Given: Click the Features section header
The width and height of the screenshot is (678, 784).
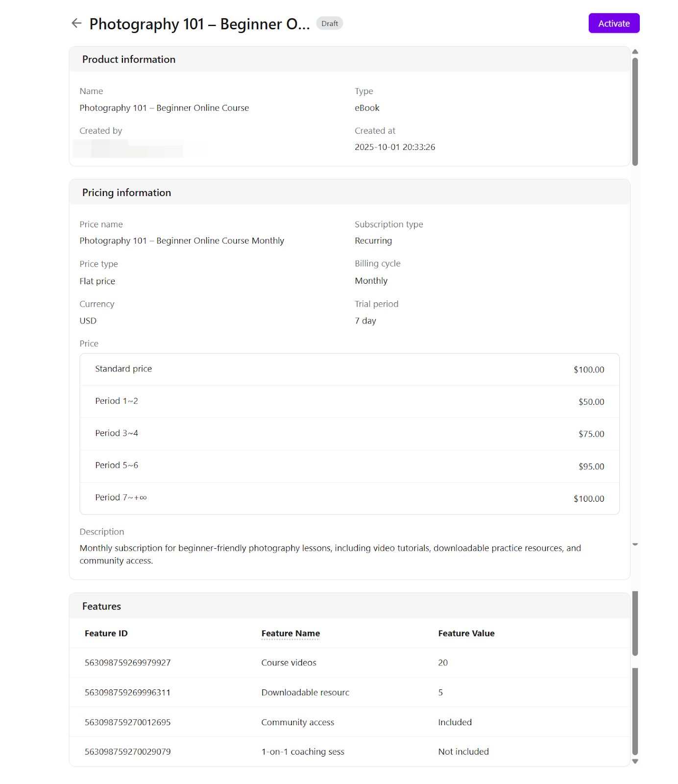Looking at the screenshot, I should [x=101, y=606].
